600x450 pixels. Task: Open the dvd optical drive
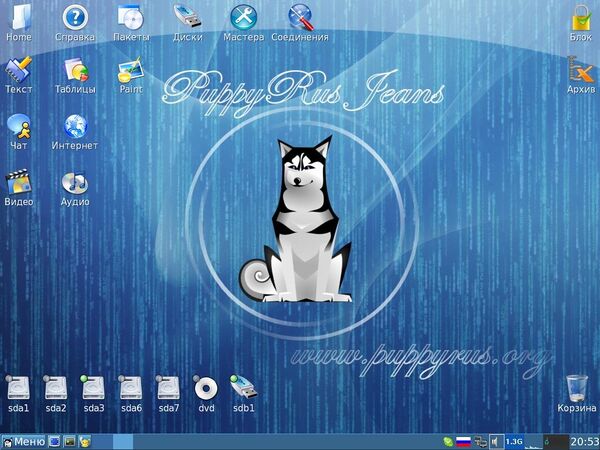(206, 388)
